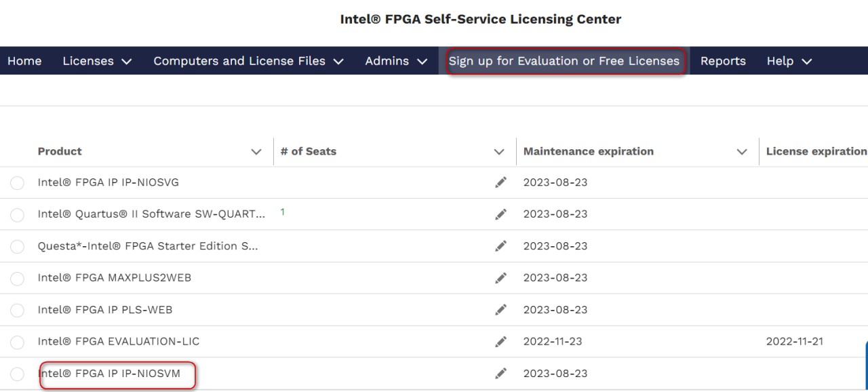Click the Maintenance expiration column header

(588, 152)
